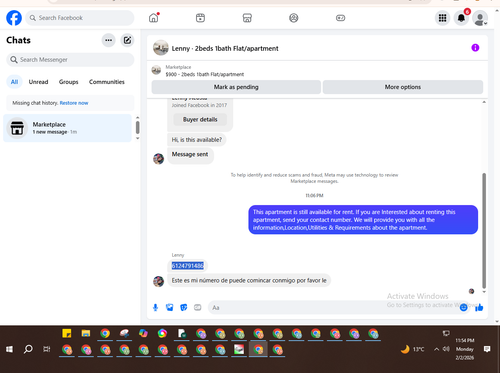Open the weather widget showing 13°C

413,349
